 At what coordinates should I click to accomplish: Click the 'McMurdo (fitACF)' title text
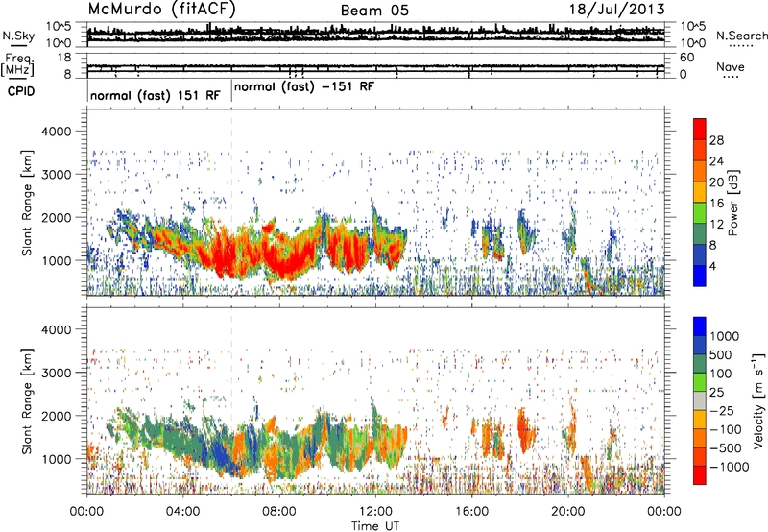tap(161, 10)
